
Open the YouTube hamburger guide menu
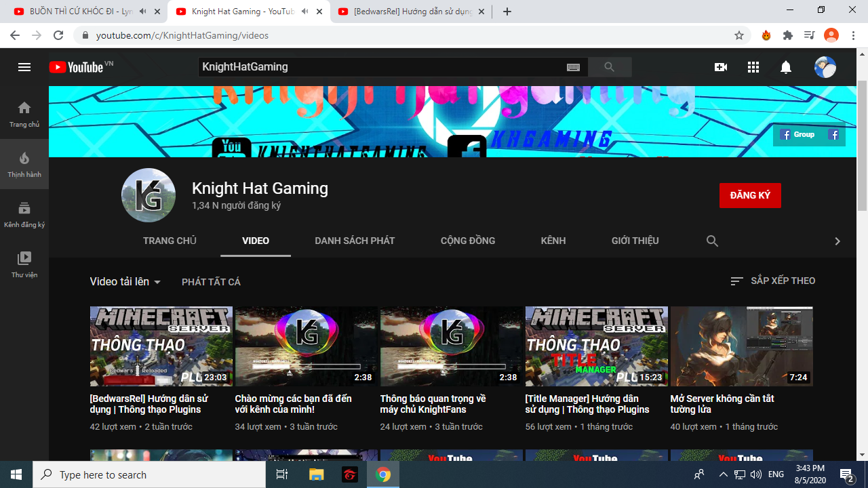24,67
